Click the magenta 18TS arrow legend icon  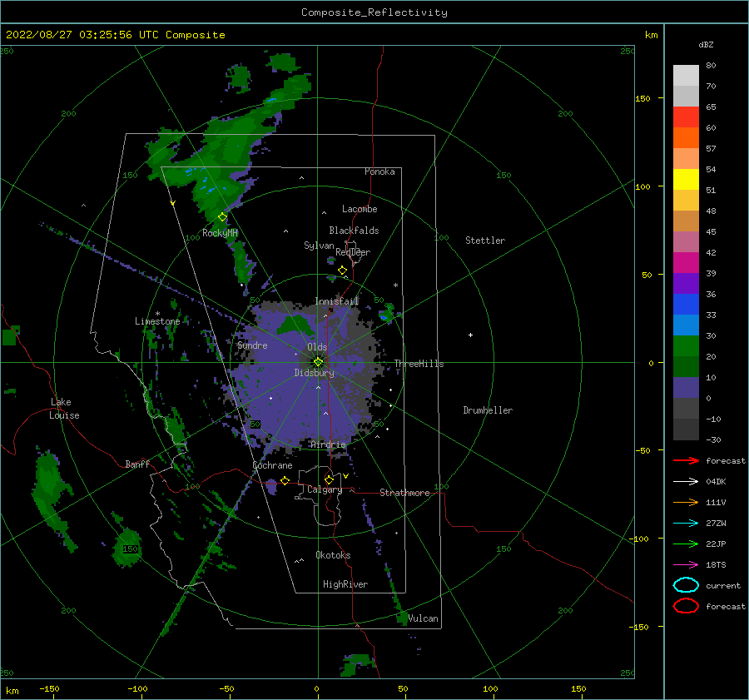686,565
